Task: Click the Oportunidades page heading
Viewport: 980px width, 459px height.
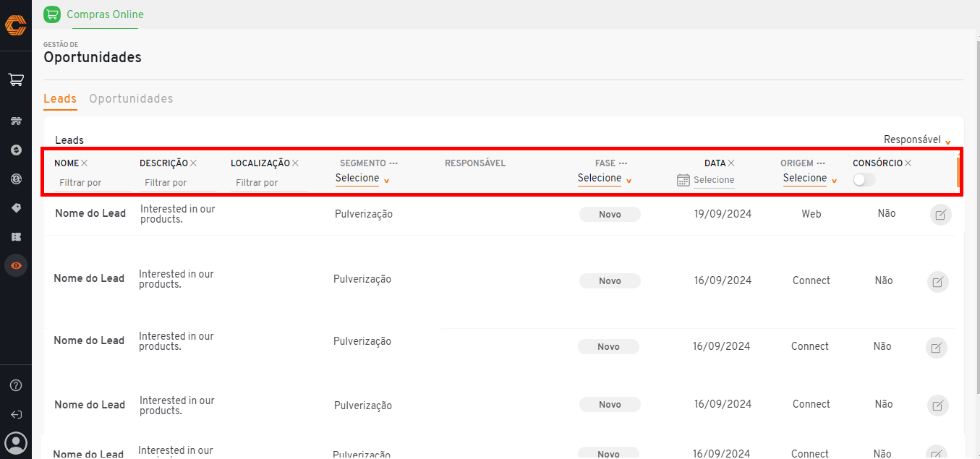Action: 93,57
